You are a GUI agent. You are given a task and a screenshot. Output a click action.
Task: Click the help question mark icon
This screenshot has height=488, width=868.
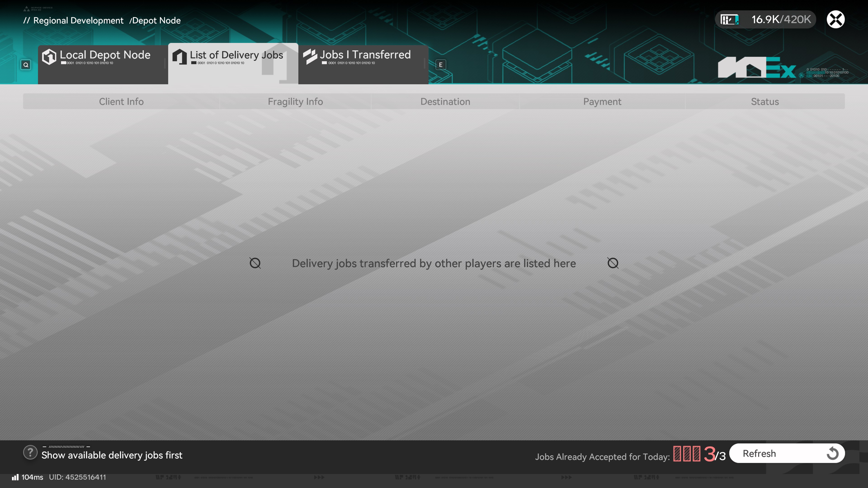point(30,452)
